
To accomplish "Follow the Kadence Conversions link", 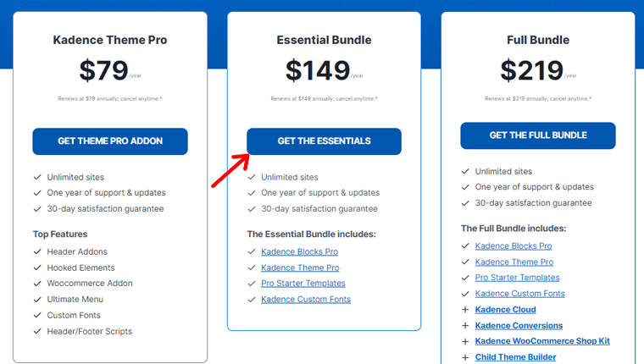I will [519, 326].
